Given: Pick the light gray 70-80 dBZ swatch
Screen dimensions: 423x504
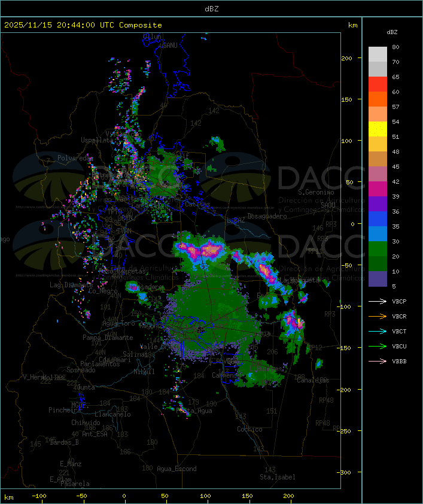Looking at the screenshot, I should pyautogui.click(x=378, y=54).
